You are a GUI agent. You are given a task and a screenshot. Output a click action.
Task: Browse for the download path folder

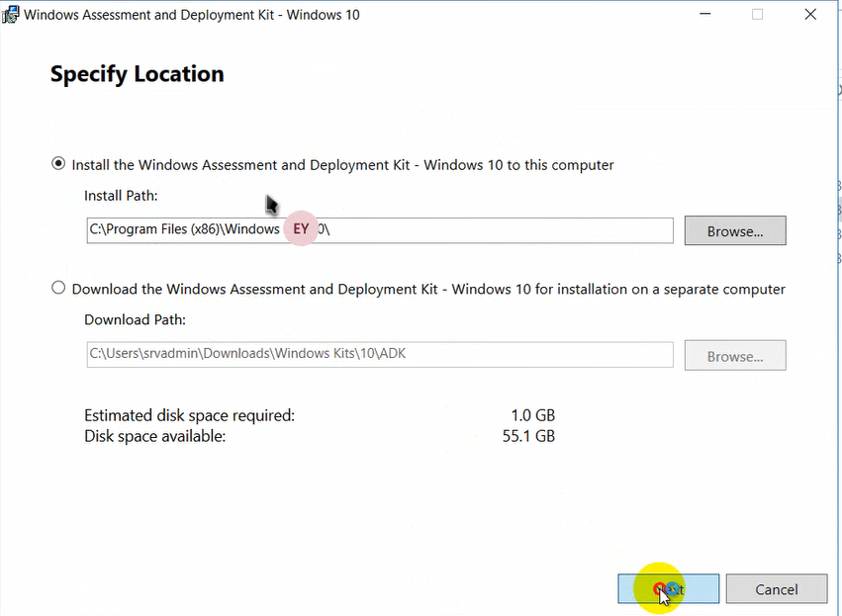point(735,355)
